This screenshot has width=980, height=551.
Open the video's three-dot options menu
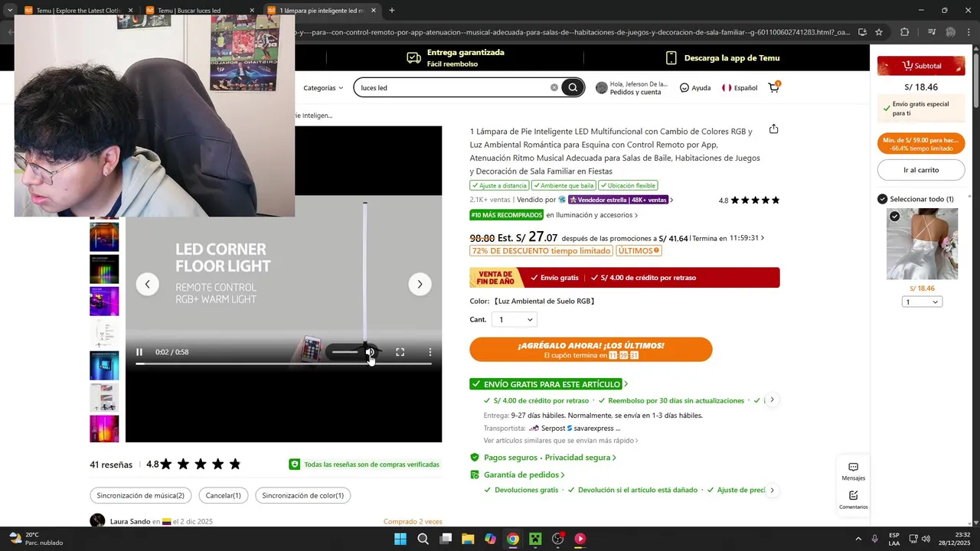(430, 352)
